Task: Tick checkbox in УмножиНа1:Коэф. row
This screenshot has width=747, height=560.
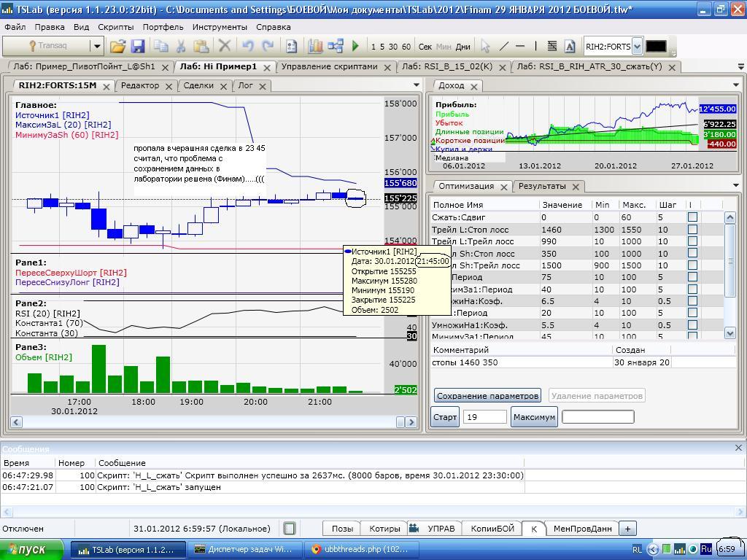Action: tap(692, 325)
